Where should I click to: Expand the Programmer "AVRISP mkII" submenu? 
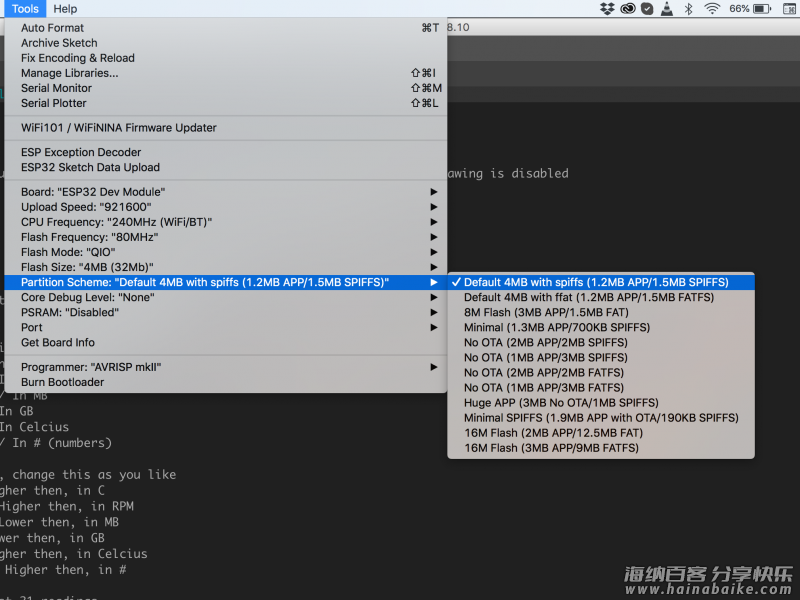click(226, 367)
